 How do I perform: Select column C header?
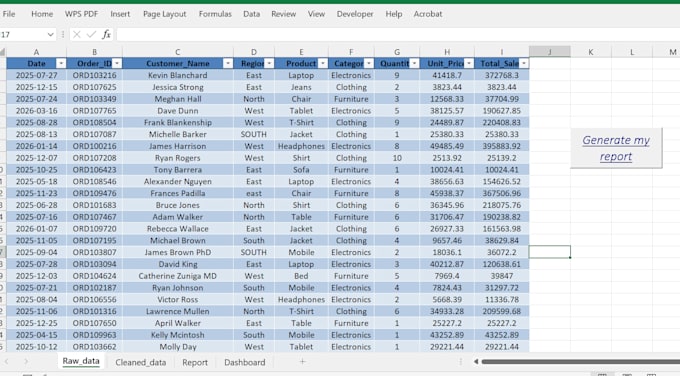click(177, 52)
